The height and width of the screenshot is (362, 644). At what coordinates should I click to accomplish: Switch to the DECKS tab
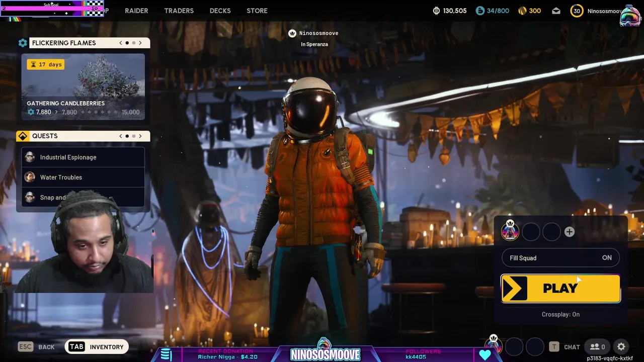(220, 11)
